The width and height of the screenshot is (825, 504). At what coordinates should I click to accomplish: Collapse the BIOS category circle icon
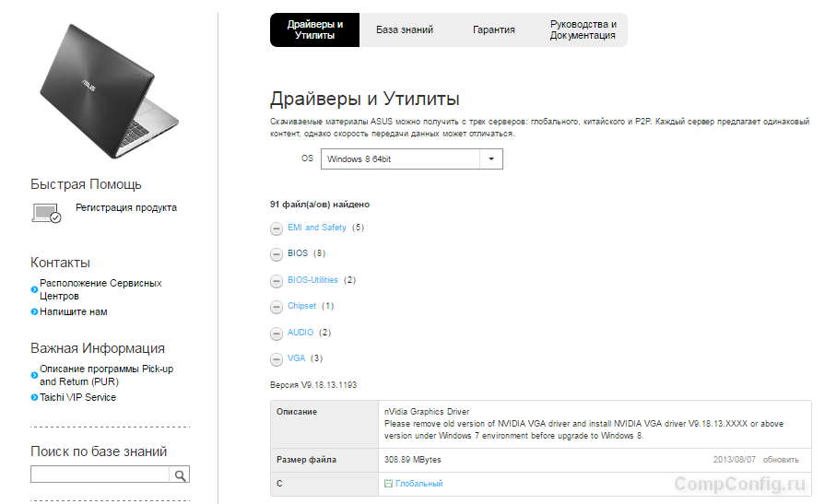click(x=277, y=254)
